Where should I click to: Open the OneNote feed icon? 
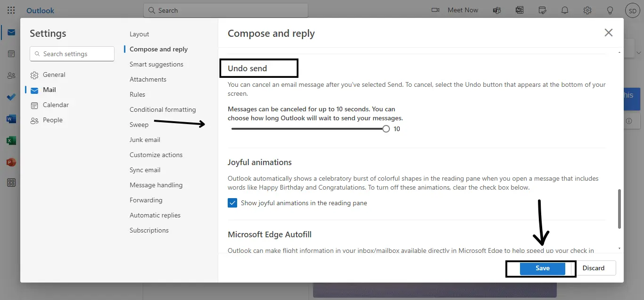pyautogui.click(x=520, y=10)
